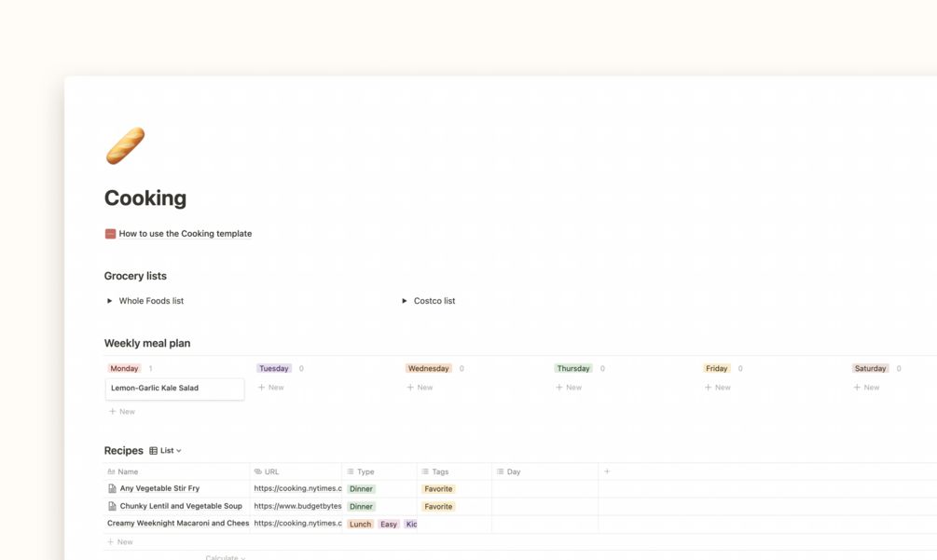The width and height of the screenshot is (937, 560).
Task: Open the Lemon-Garlic Kale Salad card
Action: [x=174, y=389]
